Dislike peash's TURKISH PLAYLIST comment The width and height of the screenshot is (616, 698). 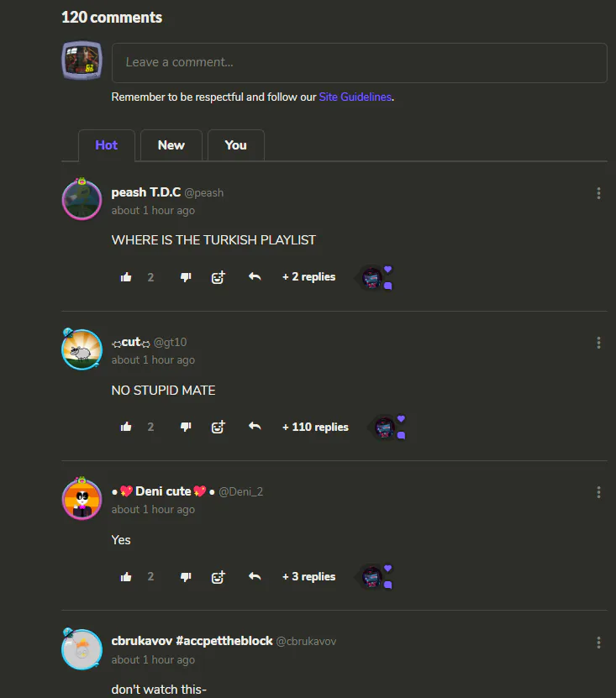point(186,277)
